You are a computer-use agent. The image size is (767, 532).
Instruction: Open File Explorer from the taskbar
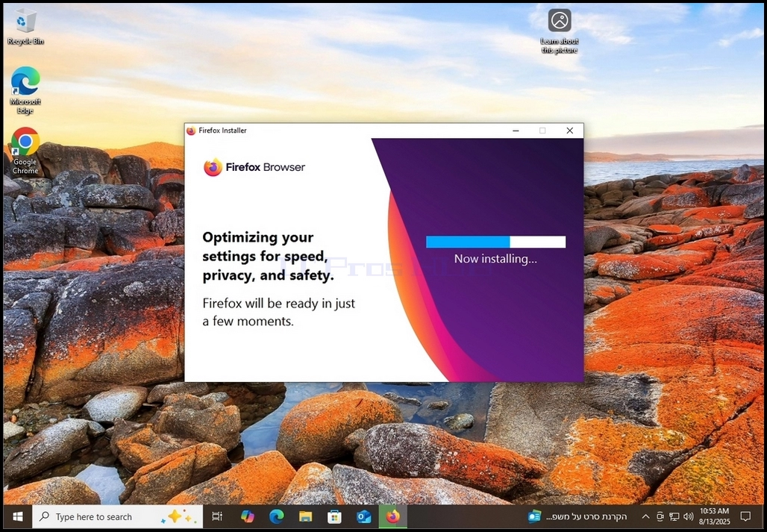coord(306,516)
